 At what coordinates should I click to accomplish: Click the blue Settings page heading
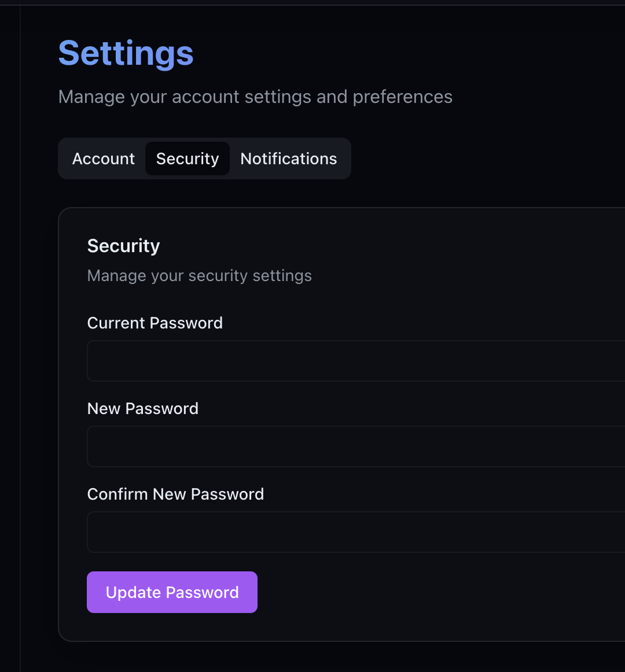point(126,53)
